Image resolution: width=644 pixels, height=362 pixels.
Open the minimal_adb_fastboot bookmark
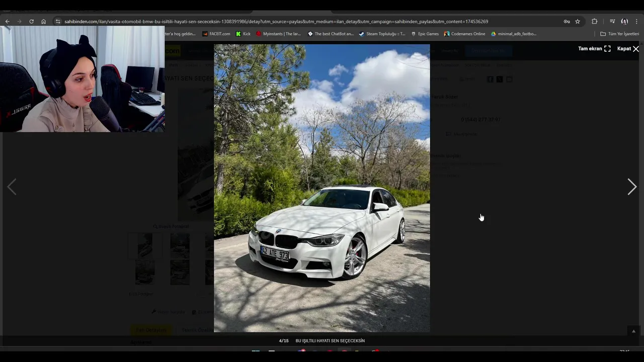click(514, 34)
